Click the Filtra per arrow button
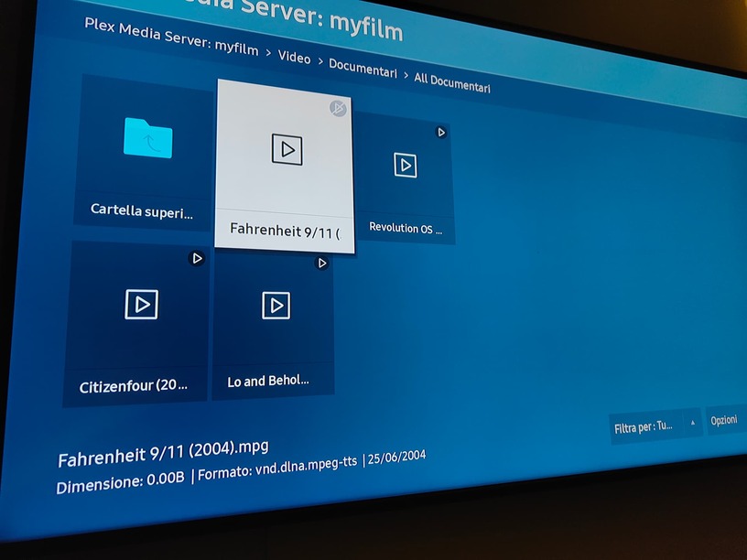The width and height of the screenshot is (747, 560). tap(693, 423)
